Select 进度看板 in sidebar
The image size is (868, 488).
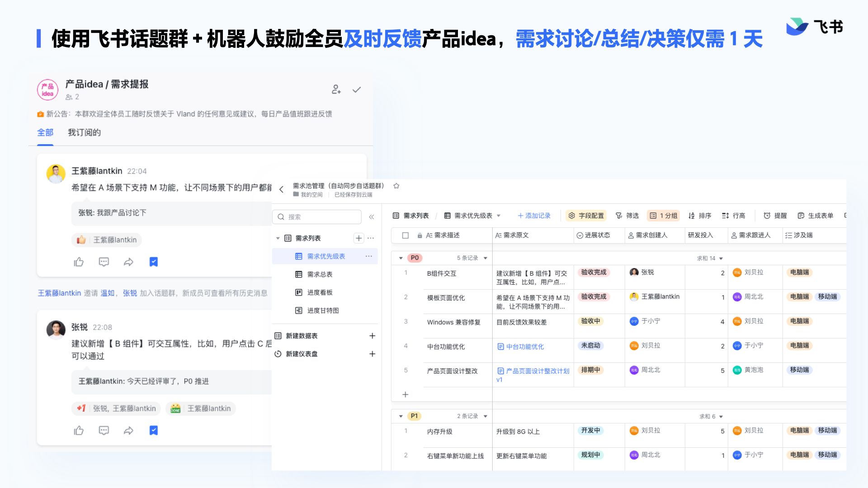point(320,292)
